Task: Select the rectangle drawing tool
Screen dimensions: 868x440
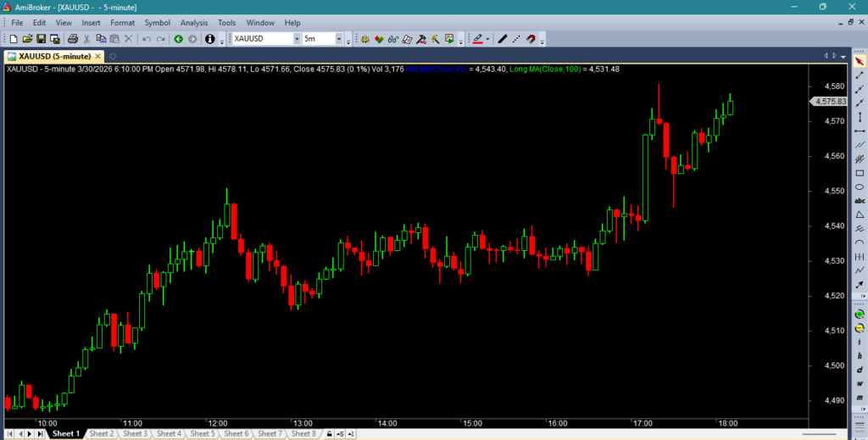Action: (860, 173)
